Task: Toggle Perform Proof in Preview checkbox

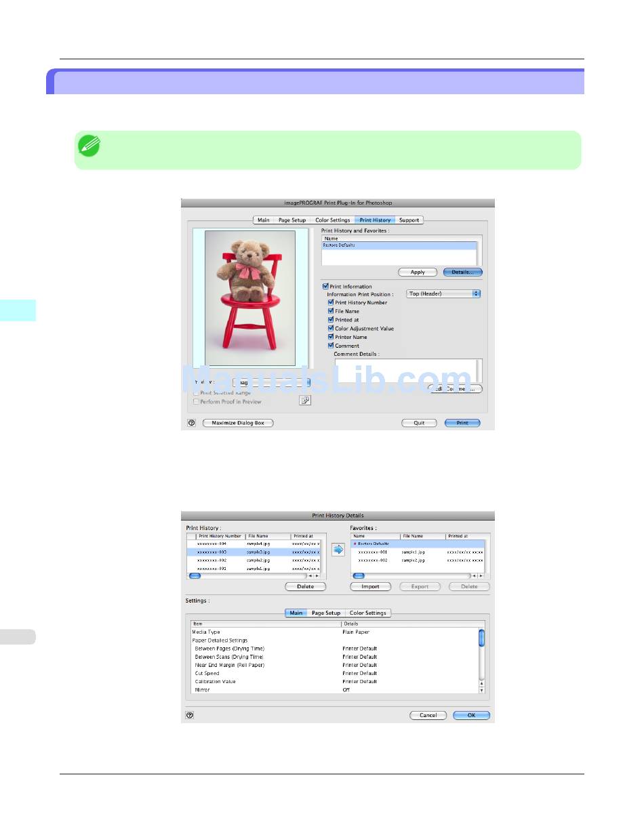Action: click(x=196, y=401)
